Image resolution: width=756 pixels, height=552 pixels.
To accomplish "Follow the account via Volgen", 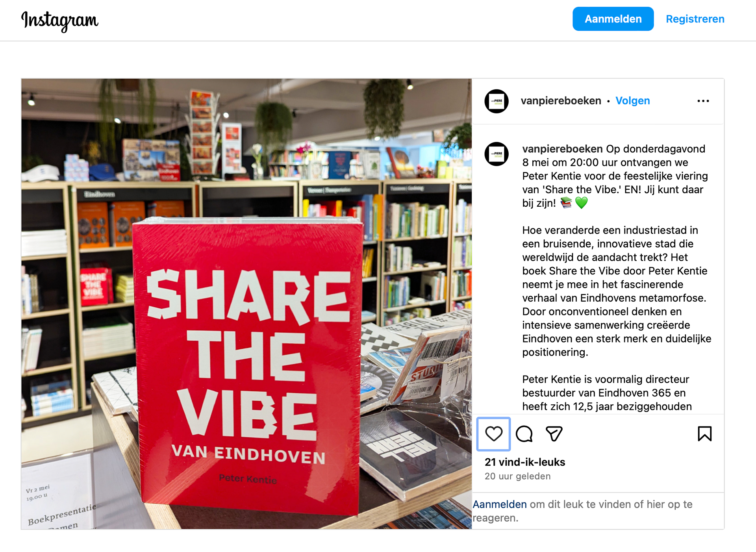I will click(x=632, y=101).
